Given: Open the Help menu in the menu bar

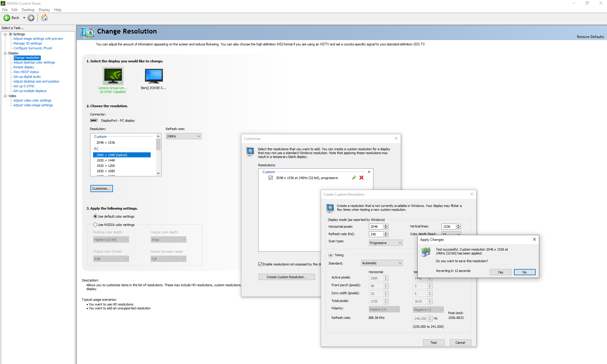Looking at the screenshot, I should click(x=58, y=10).
